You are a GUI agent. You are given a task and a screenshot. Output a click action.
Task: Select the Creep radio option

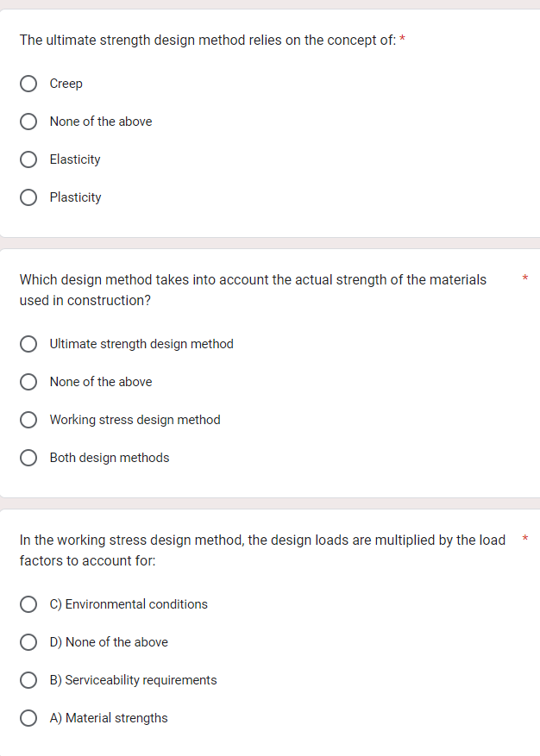28,84
